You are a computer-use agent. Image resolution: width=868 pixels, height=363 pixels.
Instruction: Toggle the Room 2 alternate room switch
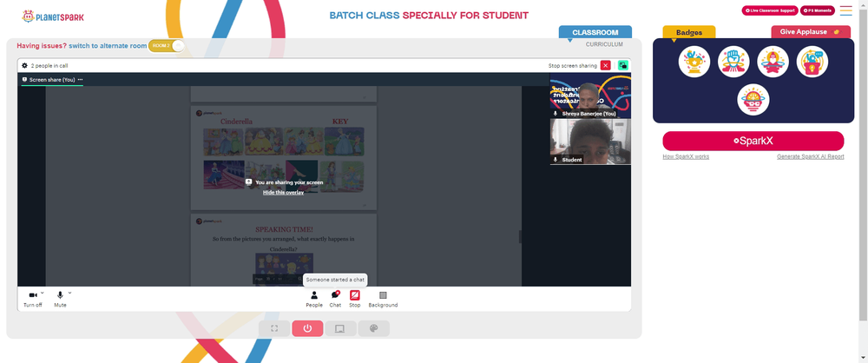[167, 45]
